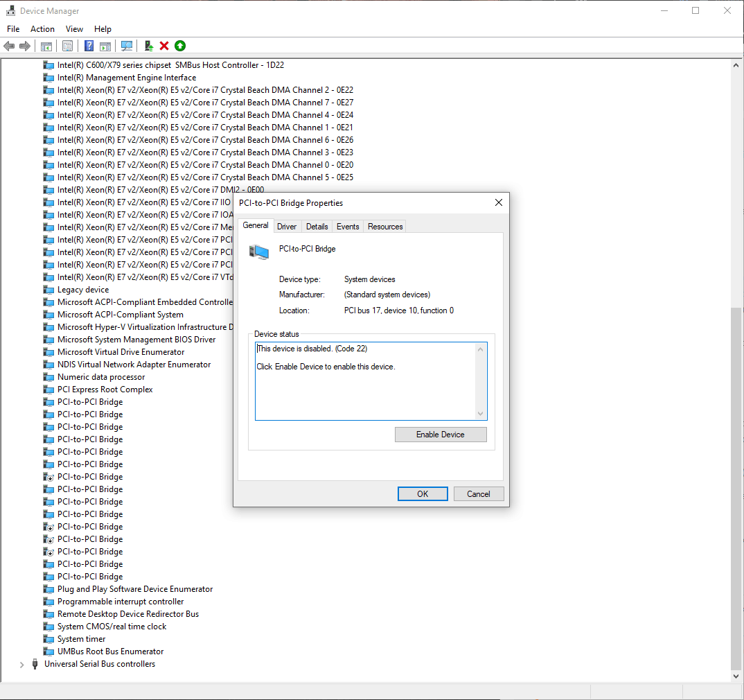Click the icon beside Numeric data processor
The width and height of the screenshot is (744, 700).
[48, 377]
